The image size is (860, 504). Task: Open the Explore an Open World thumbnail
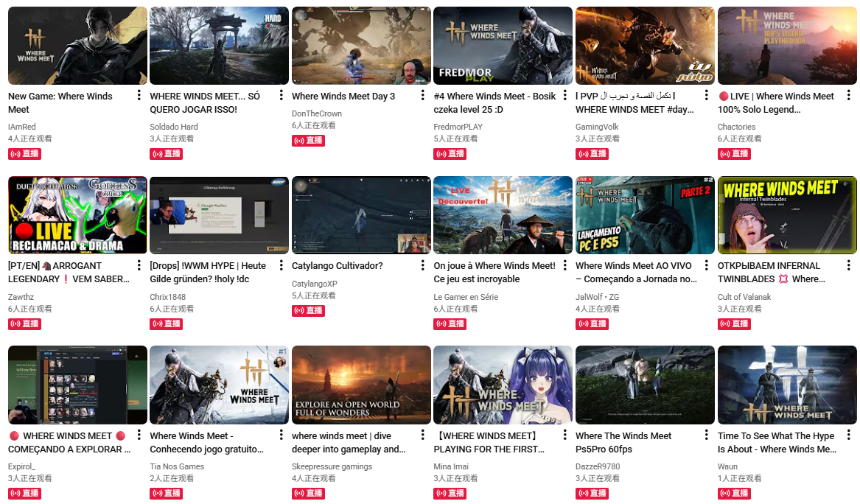pos(361,385)
